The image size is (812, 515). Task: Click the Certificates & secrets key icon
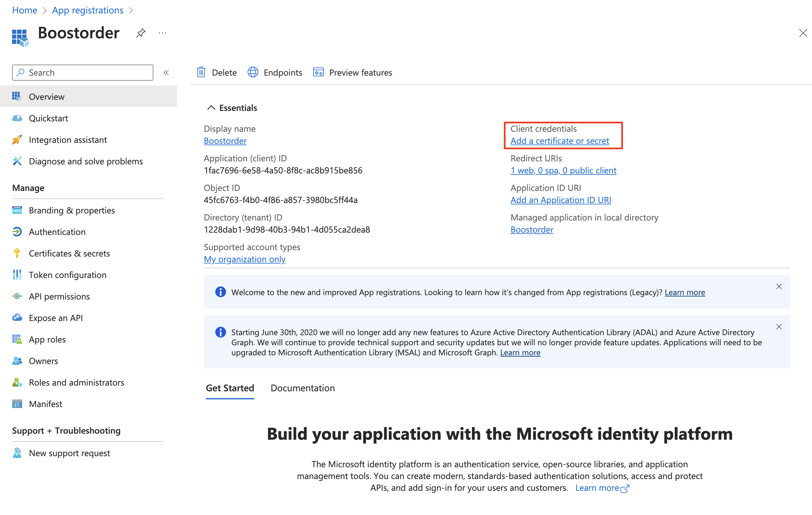pos(17,253)
